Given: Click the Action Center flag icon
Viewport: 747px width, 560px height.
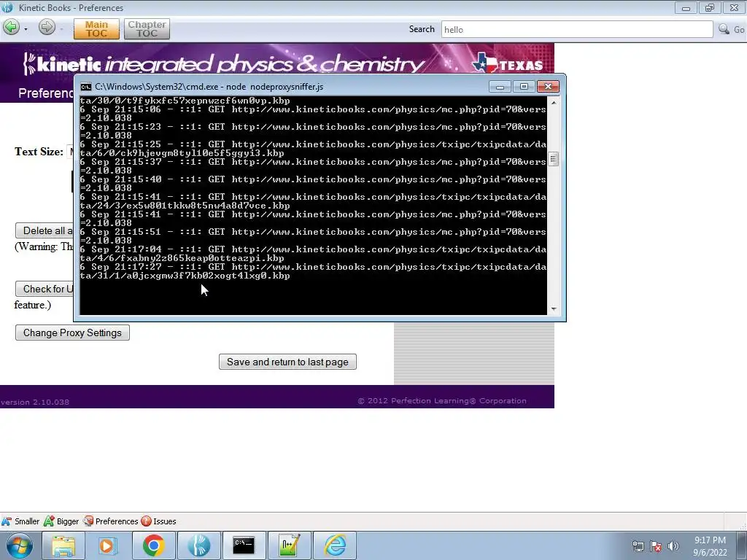Looking at the screenshot, I should pos(656,546).
